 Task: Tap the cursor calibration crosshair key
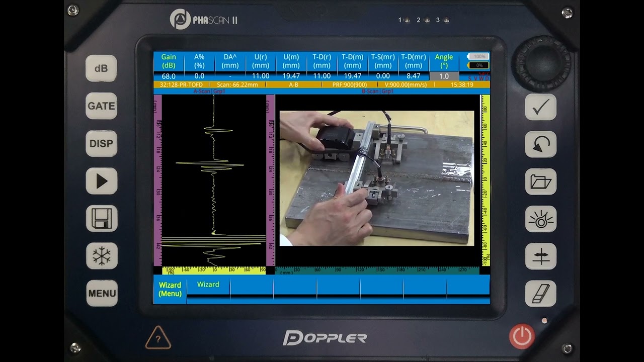(541, 256)
